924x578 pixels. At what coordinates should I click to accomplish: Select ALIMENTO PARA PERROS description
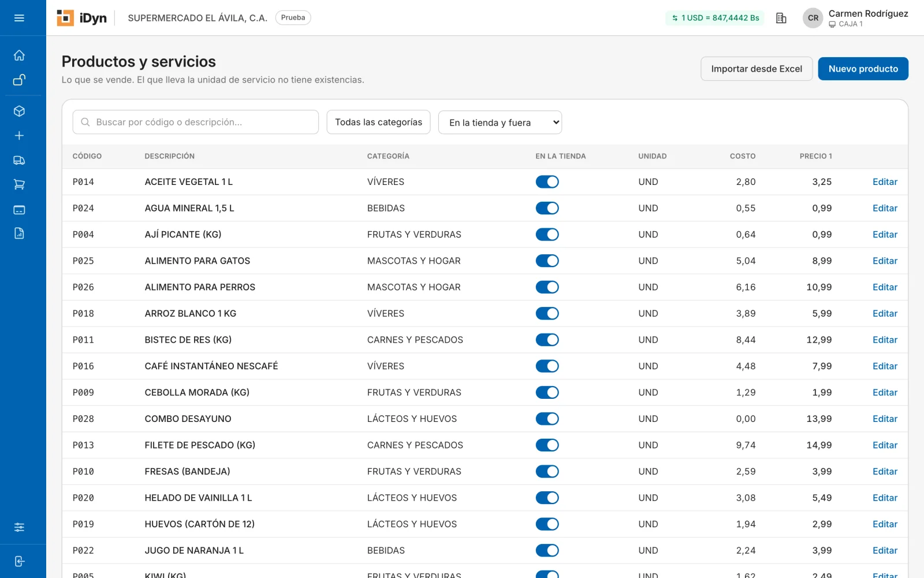tap(200, 287)
